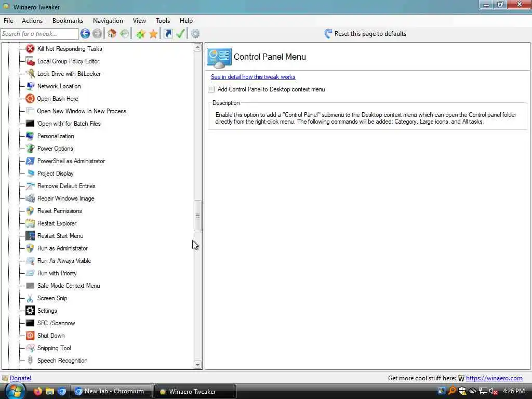Open See in detail how this tweak works
The image size is (532, 399).
[253, 77]
